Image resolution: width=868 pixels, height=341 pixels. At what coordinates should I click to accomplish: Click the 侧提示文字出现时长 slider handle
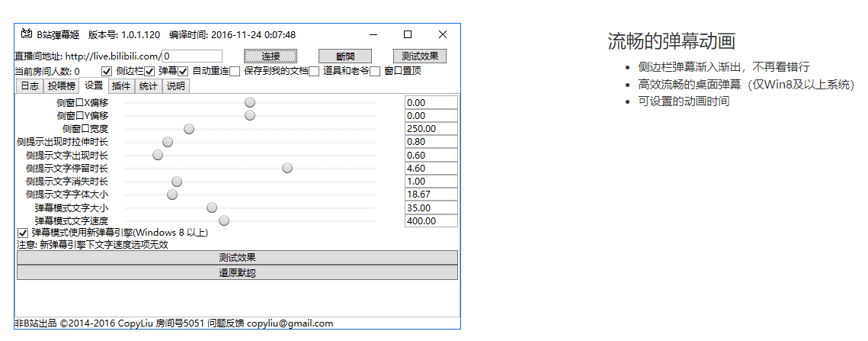158,155
